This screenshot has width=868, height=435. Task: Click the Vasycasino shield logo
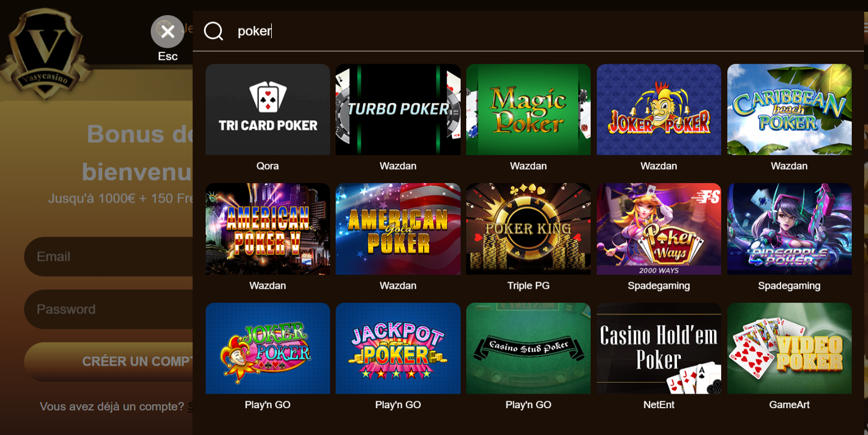pyautogui.click(x=45, y=54)
